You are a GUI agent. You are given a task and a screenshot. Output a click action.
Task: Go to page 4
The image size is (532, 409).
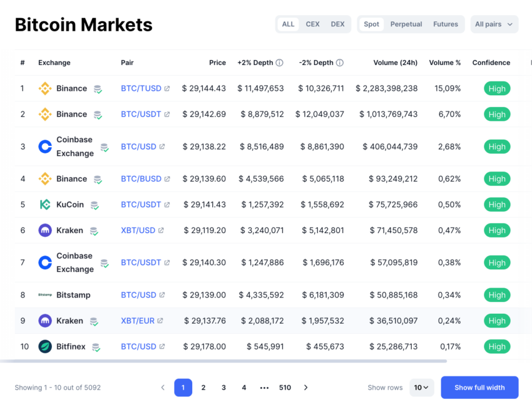click(x=244, y=388)
